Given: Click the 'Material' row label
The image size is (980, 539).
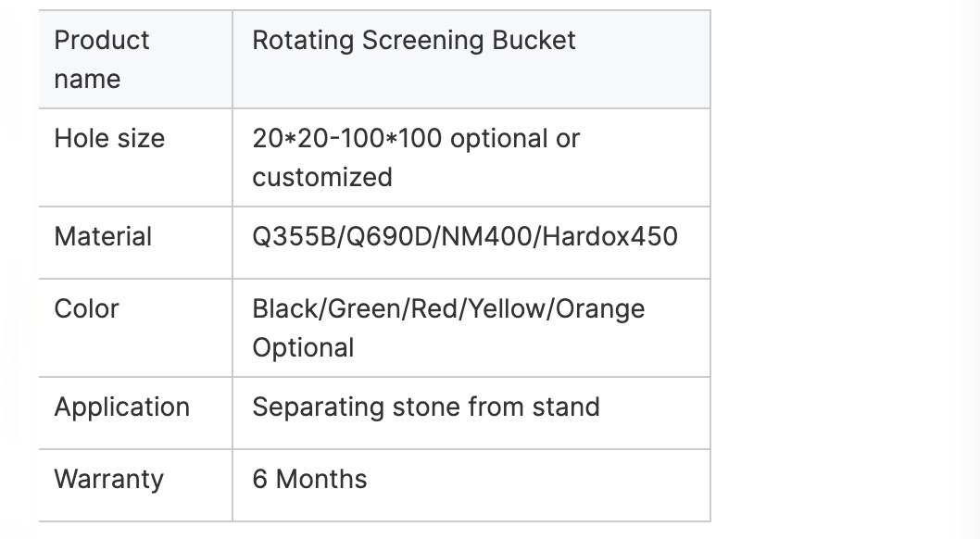Looking at the screenshot, I should point(103,237).
